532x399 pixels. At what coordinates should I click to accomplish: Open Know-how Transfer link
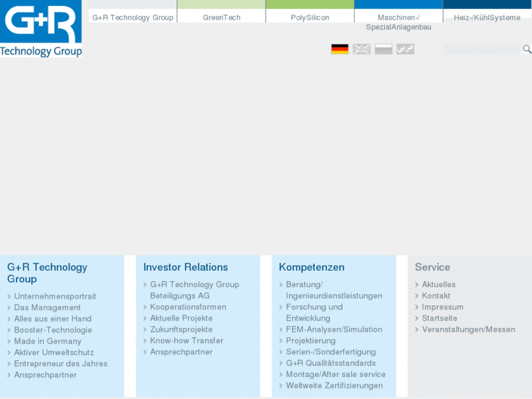pos(187,340)
